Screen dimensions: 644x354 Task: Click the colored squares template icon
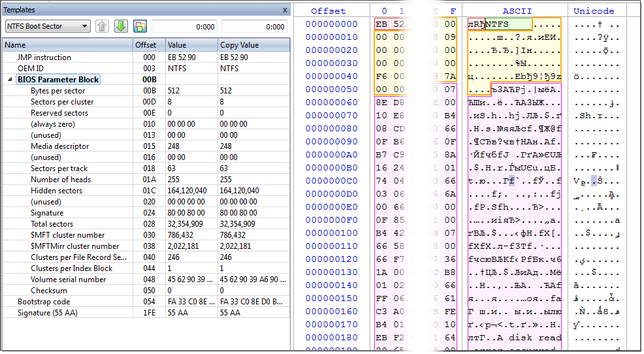point(140,26)
